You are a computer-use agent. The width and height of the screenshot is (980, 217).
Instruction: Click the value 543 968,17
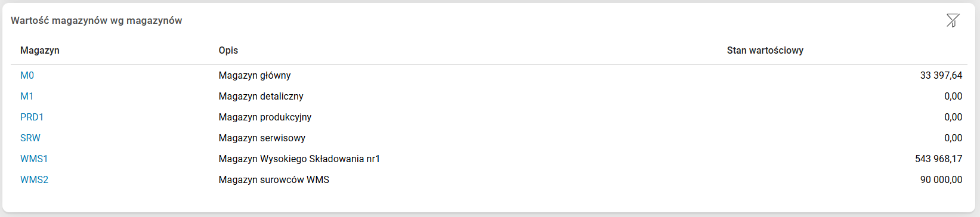[939, 159]
